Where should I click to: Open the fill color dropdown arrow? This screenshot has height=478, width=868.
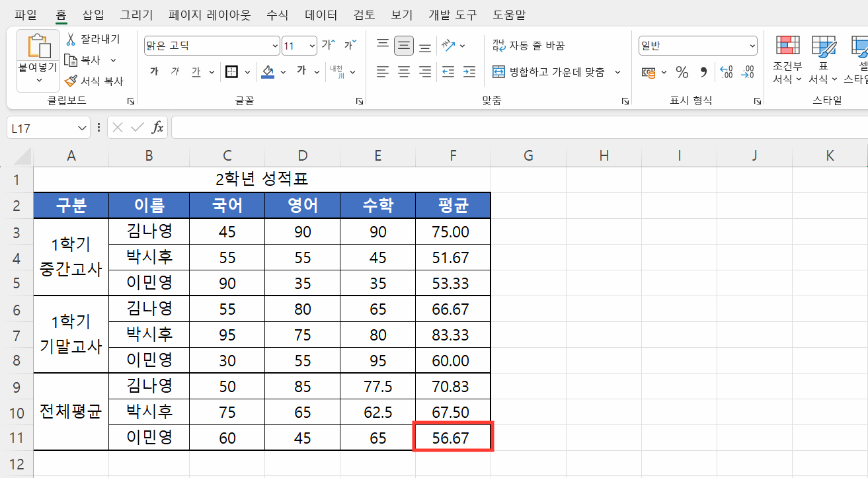[283, 72]
